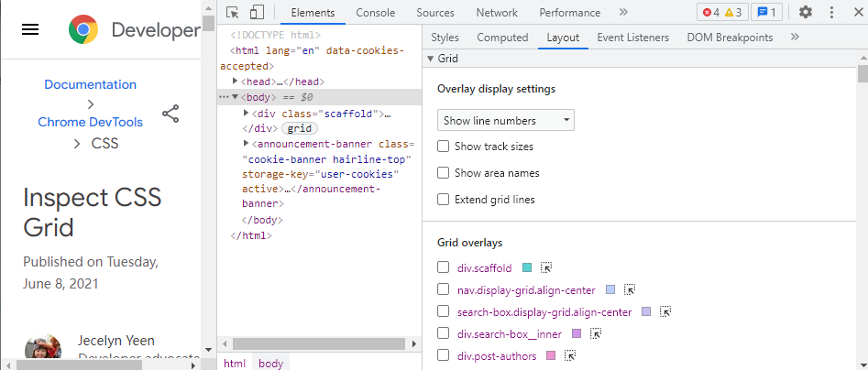Click the grid badge in DOM tree
Image resolution: width=868 pixels, height=370 pixels.
tap(300, 128)
